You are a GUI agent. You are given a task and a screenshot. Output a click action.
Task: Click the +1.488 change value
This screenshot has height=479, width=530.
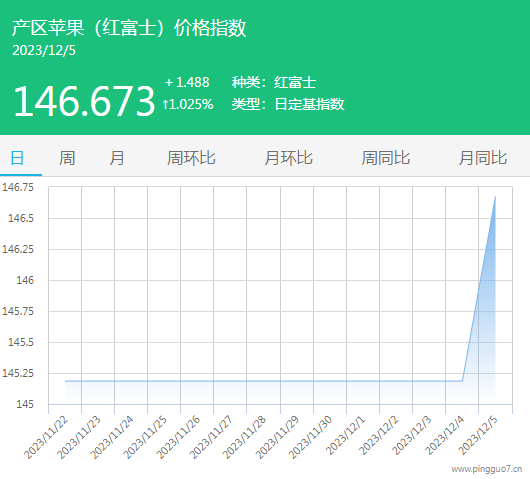(x=187, y=82)
